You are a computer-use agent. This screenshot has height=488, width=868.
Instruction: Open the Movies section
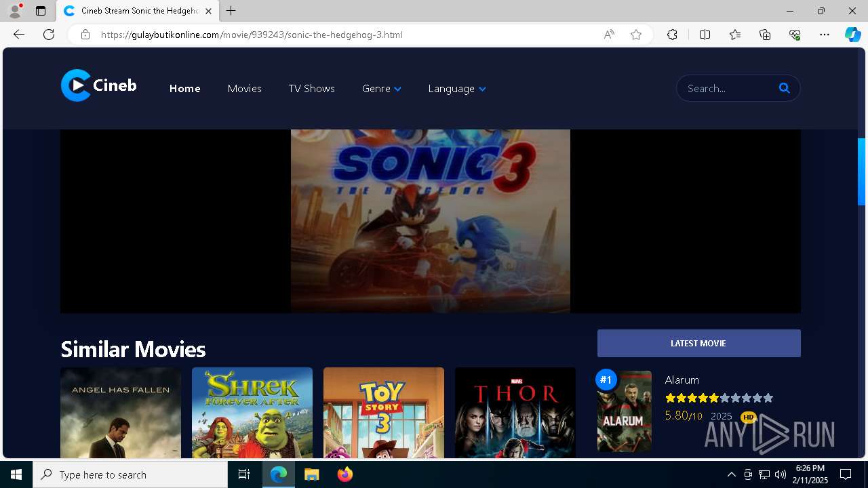click(245, 89)
